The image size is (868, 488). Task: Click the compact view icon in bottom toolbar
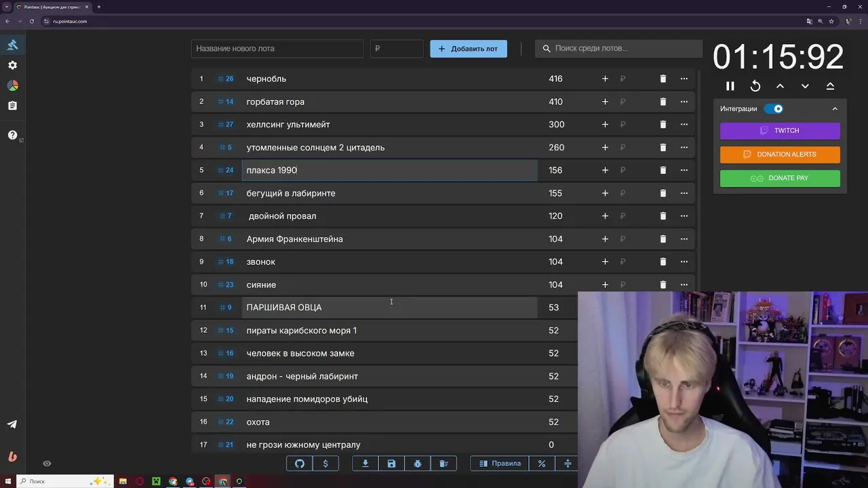click(x=568, y=464)
